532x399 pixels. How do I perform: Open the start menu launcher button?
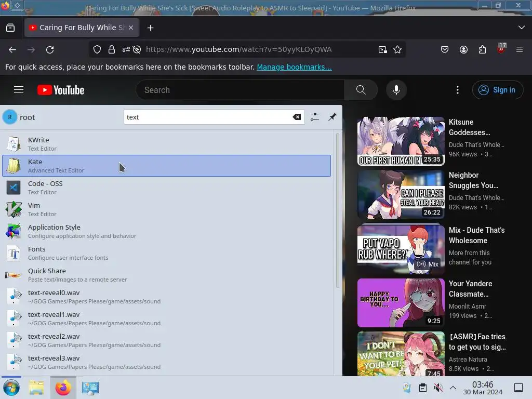click(x=11, y=388)
